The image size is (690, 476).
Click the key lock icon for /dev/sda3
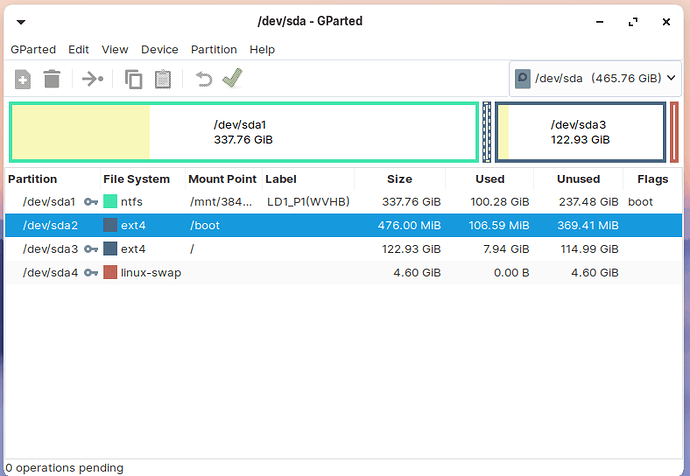point(91,249)
